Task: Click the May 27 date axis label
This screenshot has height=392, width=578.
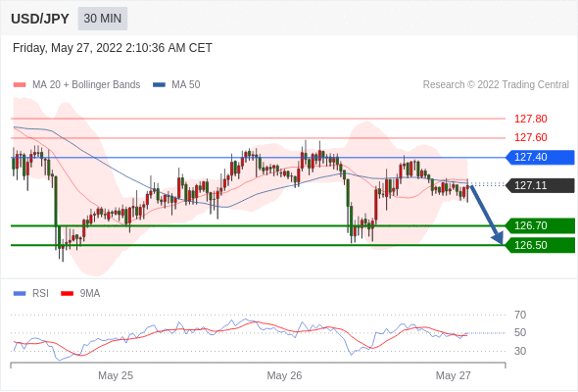Action: [453, 375]
